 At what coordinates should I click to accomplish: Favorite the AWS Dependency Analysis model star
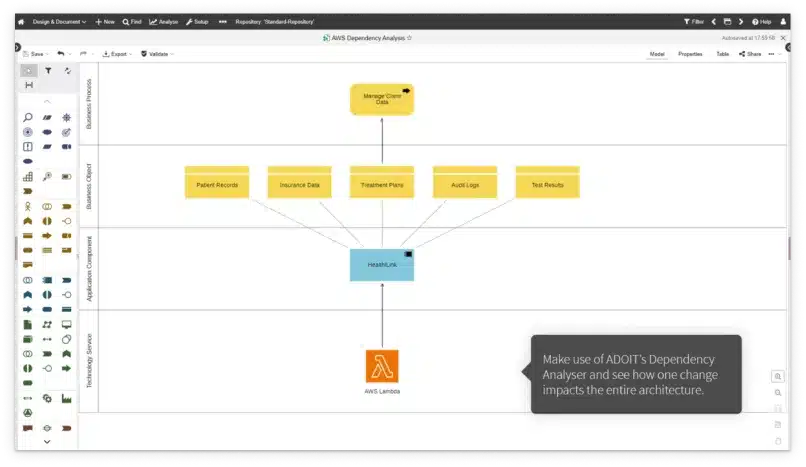click(x=410, y=38)
